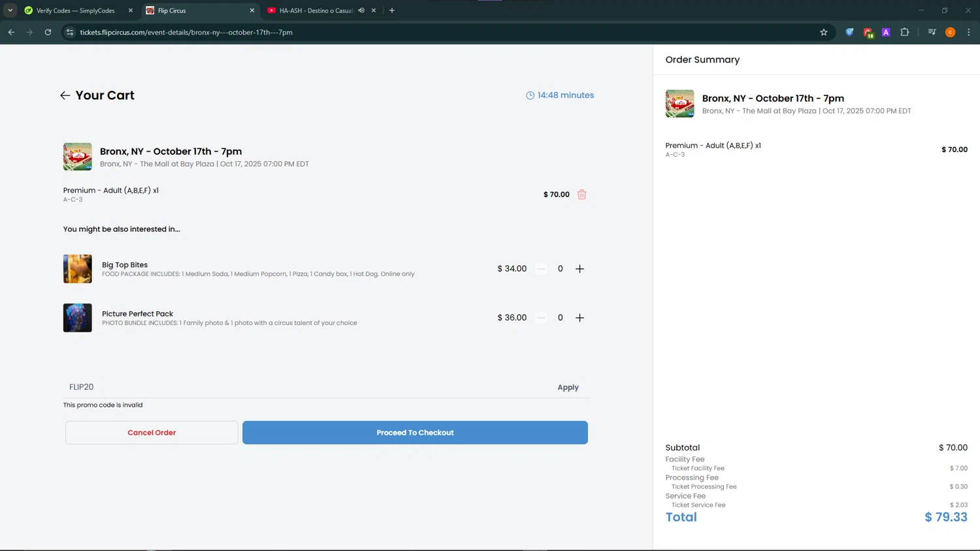Image resolution: width=980 pixels, height=551 pixels.
Task: Open the Chrome three-dot menu
Action: (969, 32)
